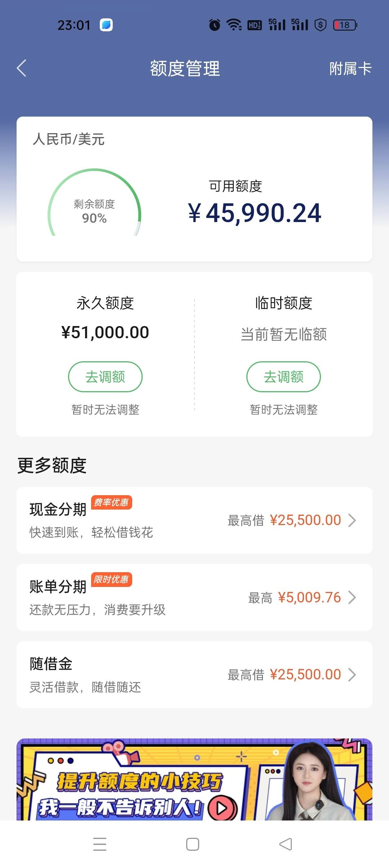Tap the Android home square icon
This screenshot has width=389, height=868.
pyautogui.click(x=193, y=844)
